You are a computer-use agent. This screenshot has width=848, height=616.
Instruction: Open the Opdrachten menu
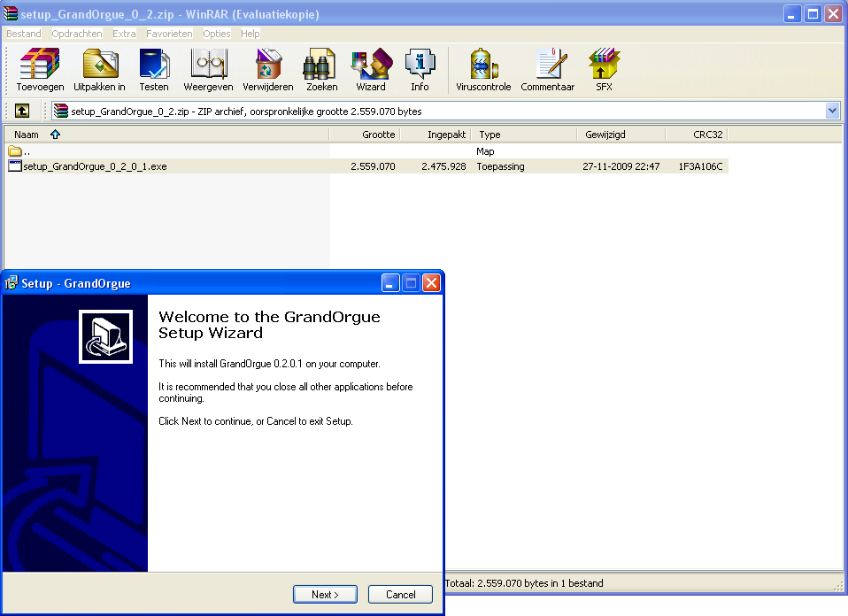(77, 34)
